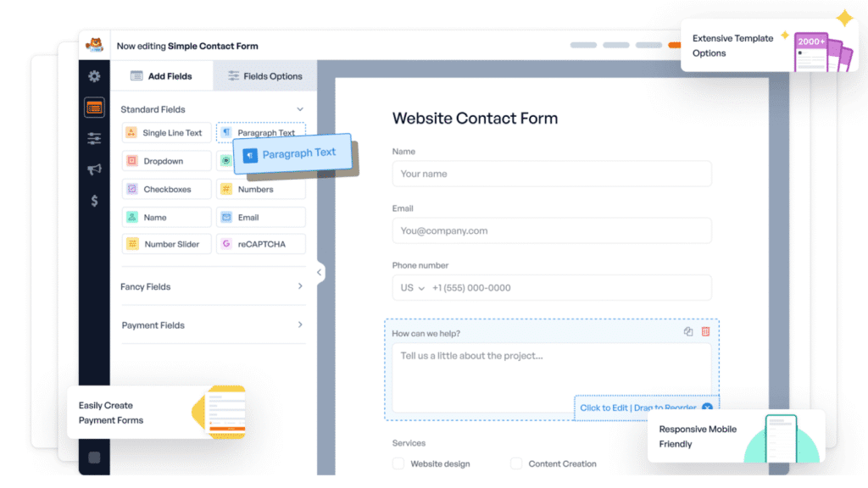Open the Settings gear in the sidebar

coord(94,76)
